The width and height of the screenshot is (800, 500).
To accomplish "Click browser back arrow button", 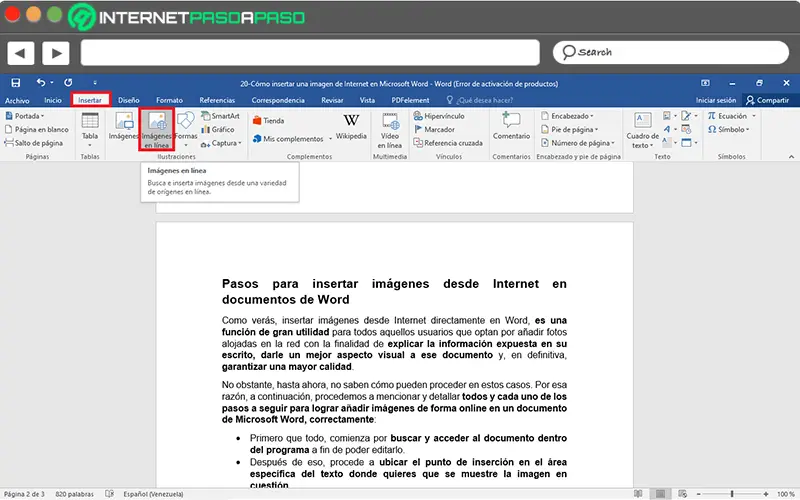I will pyautogui.click(x=20, y=53).
